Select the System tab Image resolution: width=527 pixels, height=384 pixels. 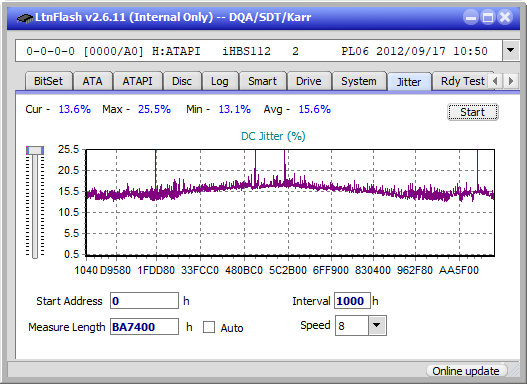coord(359,81)
